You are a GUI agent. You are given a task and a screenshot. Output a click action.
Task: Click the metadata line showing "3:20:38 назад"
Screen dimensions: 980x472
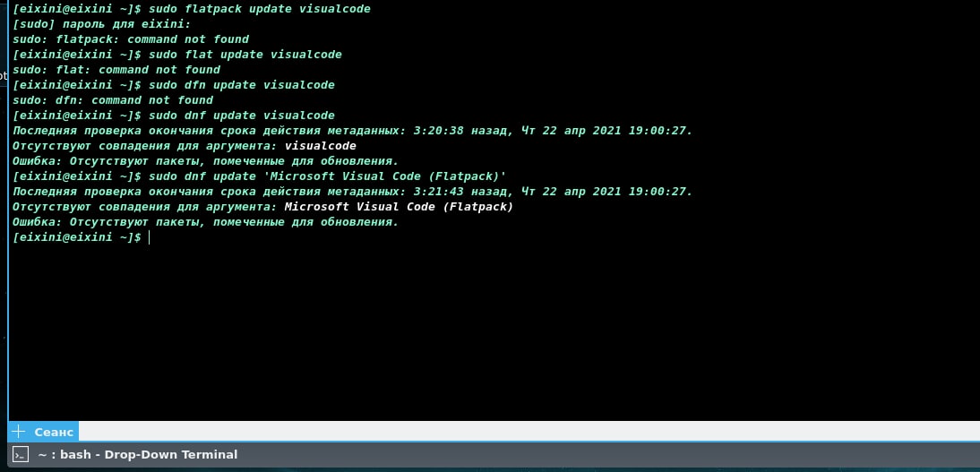click(353, 131)
